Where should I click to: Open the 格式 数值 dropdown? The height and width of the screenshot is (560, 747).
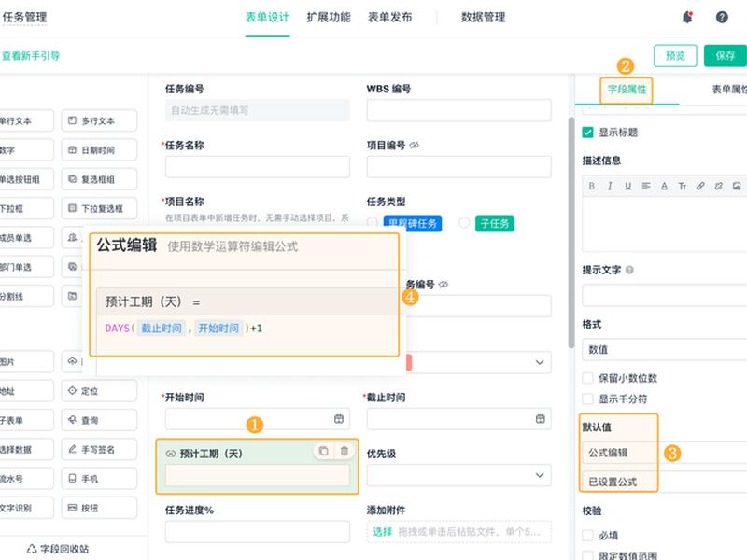pos(665,349)
